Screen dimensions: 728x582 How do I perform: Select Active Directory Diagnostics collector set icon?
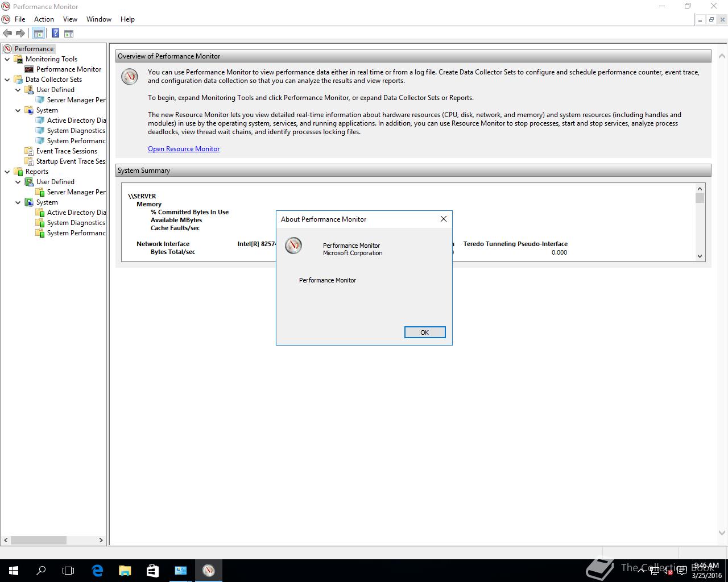coord(40,120)
